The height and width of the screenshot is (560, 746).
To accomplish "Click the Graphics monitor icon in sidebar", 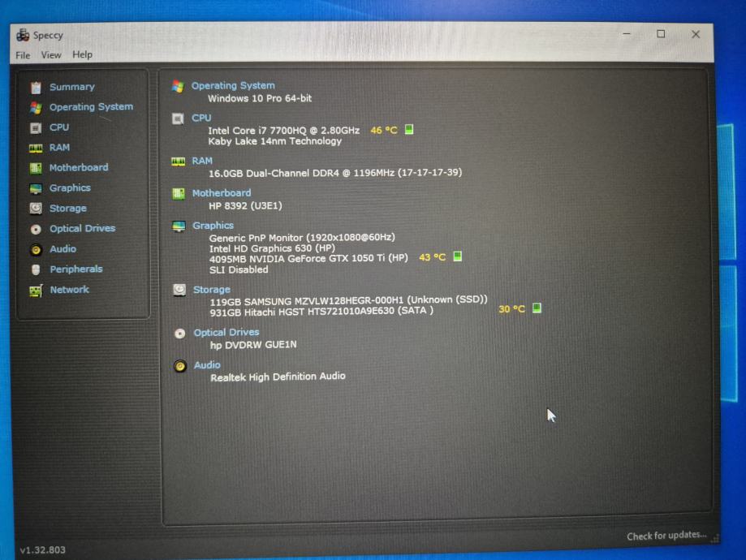I will [37, 189].
